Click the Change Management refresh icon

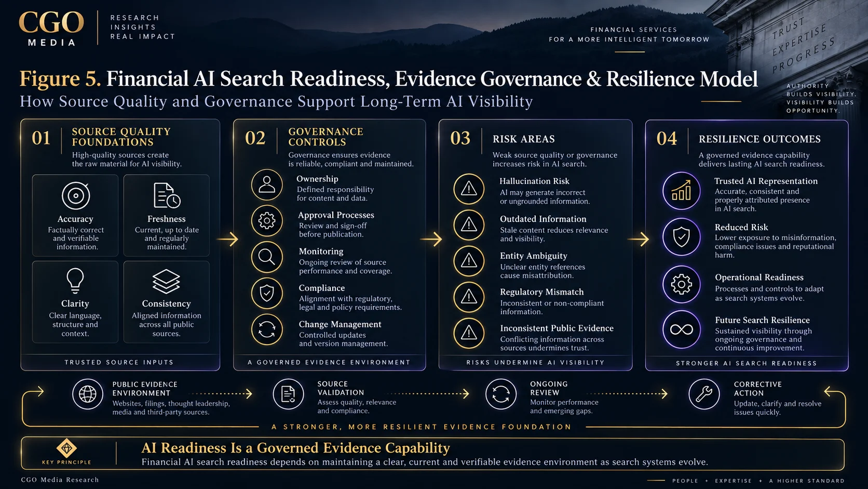[x=267, y=330]
